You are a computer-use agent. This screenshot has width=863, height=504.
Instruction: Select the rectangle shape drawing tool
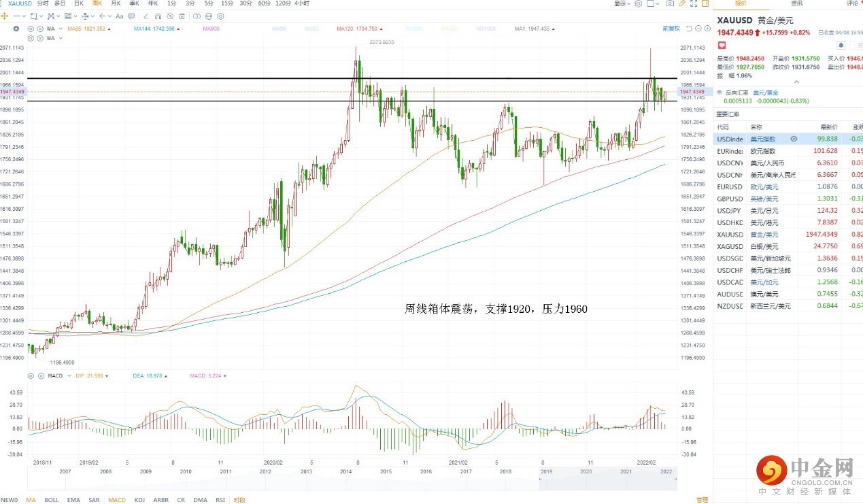[x=33, y=16]
